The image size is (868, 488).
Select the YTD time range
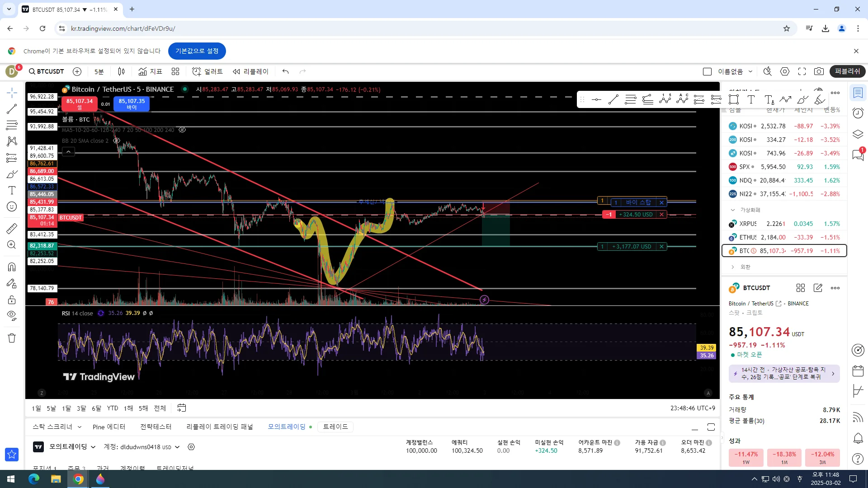[112, 408]
